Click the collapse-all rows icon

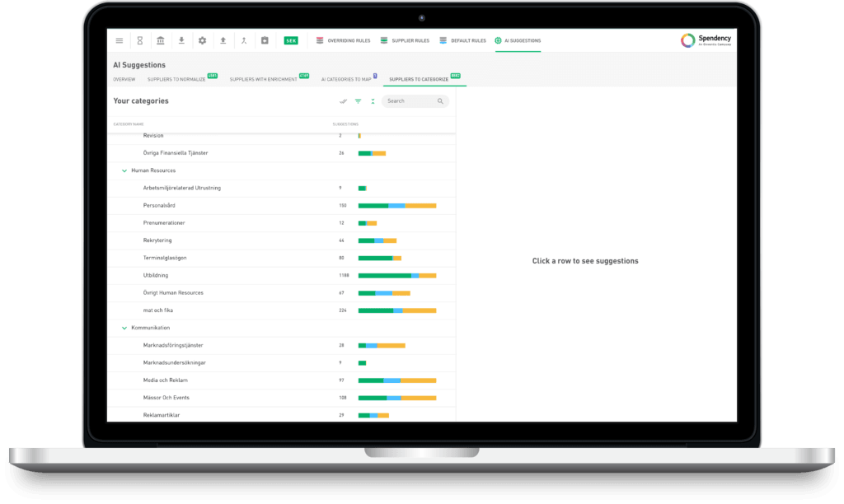[373, 101]
